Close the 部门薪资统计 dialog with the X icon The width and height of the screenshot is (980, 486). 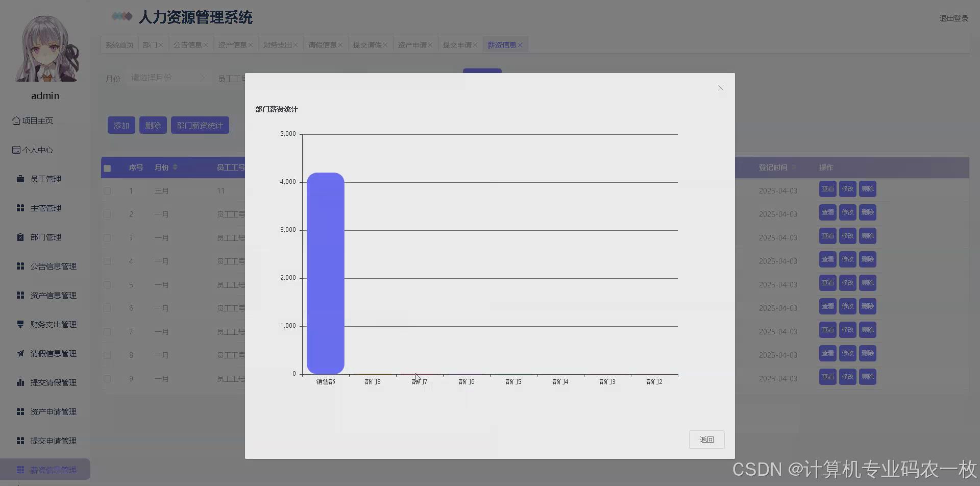(721, 88)
